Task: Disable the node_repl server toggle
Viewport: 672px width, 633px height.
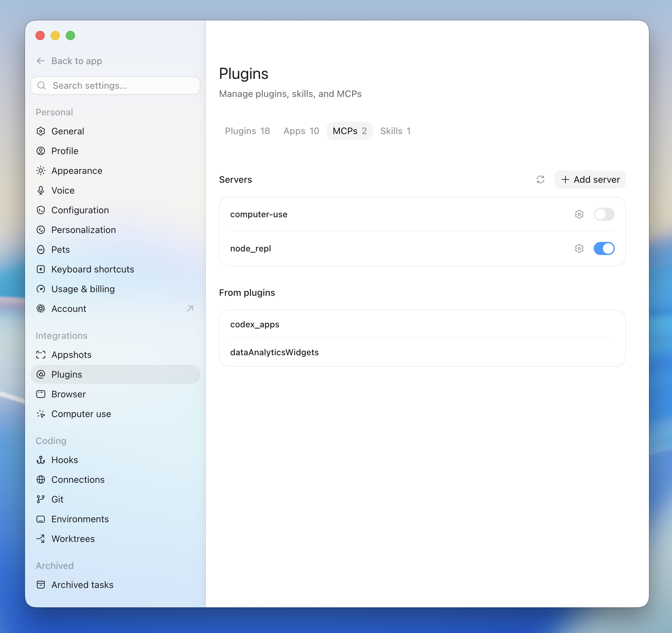Action: [x=604, y=248]
